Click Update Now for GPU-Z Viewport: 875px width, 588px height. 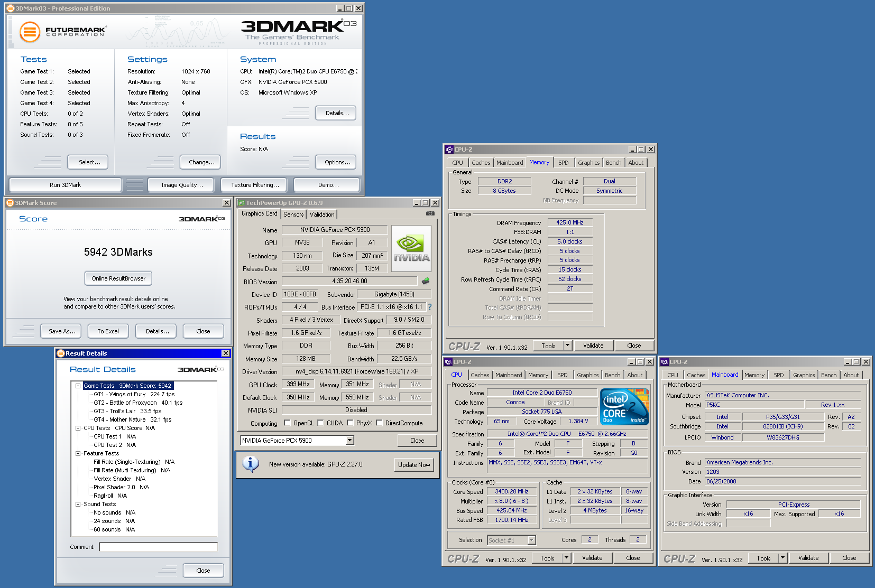(414, 465)
